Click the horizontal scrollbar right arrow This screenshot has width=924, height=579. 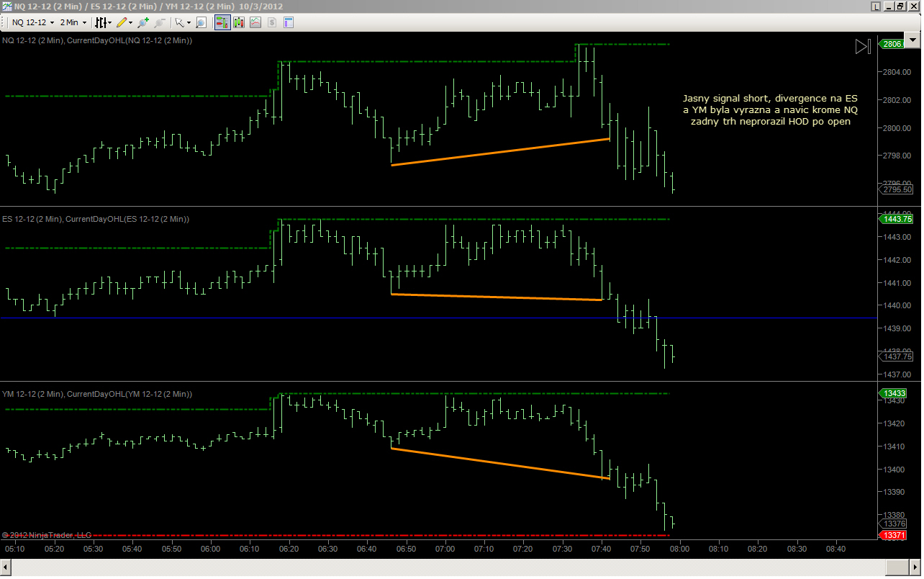pyautogui.click(x=915, y=569)
